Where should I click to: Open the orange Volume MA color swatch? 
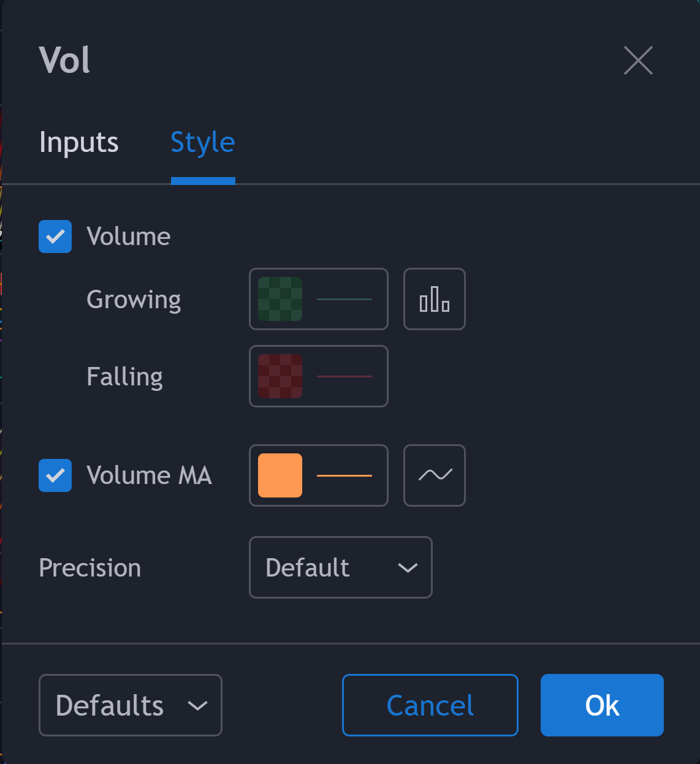(280, 475)
